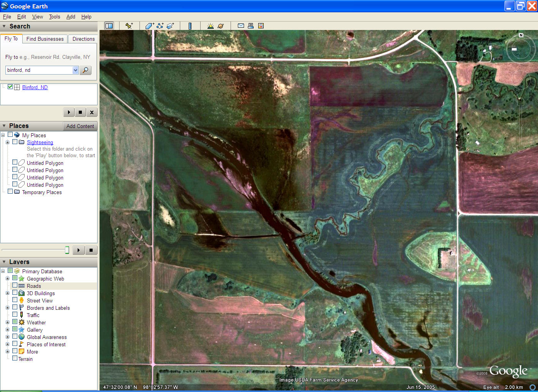Click the Global Awareness globe icon
Screen dimensions: 538x392
[22, 337]
